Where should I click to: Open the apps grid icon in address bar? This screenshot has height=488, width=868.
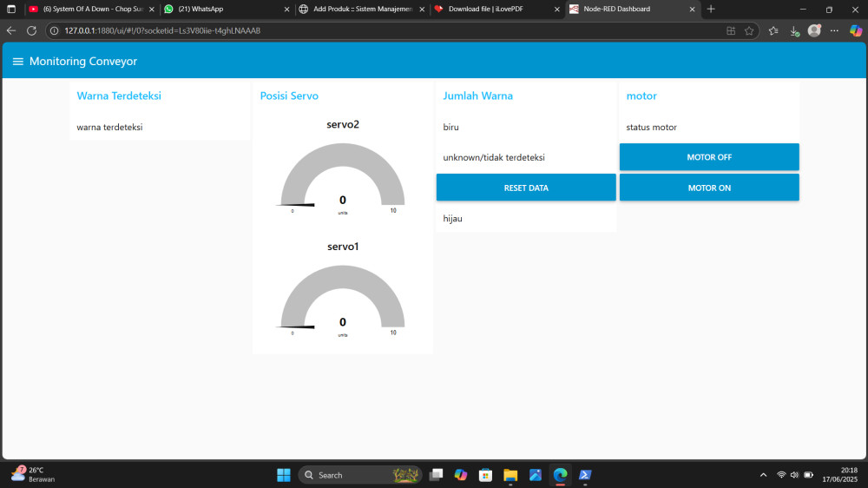(x=731, y=31)
